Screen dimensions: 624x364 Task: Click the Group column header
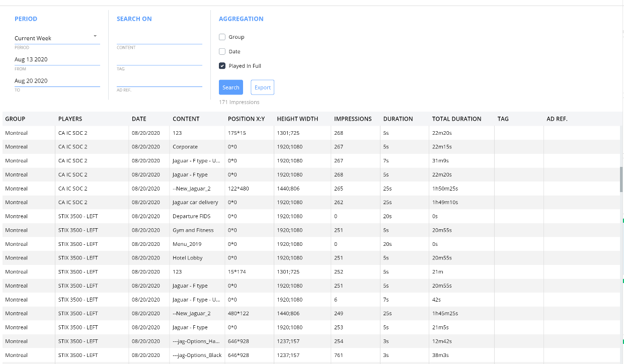click(x=15, y=119)
